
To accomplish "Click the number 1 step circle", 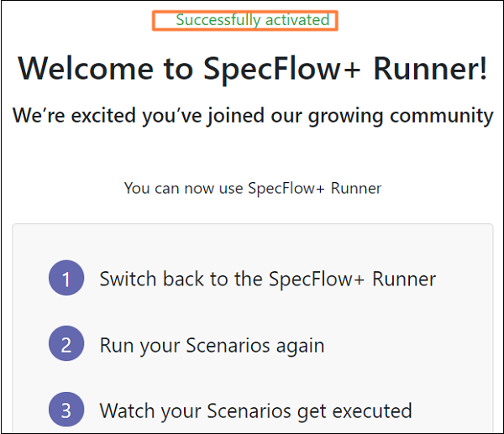I will point(67,279).
